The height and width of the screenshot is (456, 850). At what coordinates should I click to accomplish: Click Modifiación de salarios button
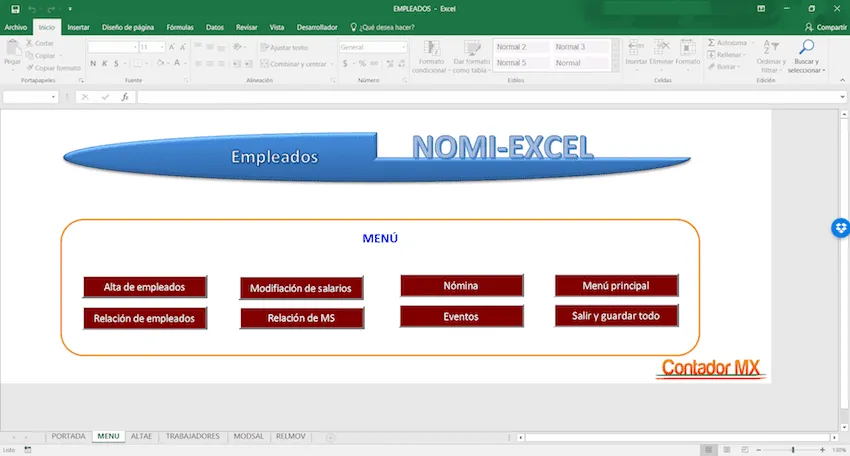pos(301,288)
